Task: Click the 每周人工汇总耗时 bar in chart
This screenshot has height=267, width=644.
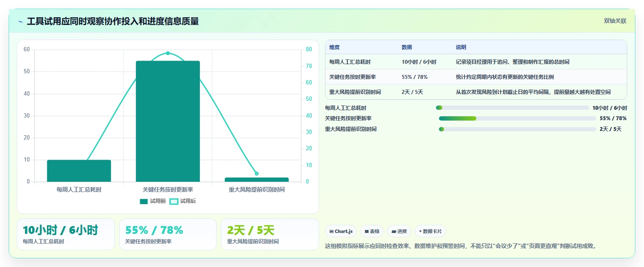Action: click(x=79, y=171)
